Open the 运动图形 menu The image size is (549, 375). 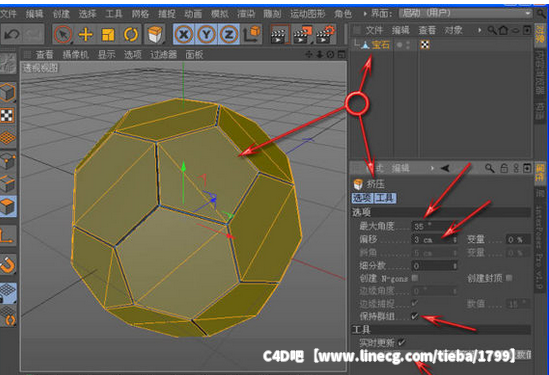[x=307, y=14]
